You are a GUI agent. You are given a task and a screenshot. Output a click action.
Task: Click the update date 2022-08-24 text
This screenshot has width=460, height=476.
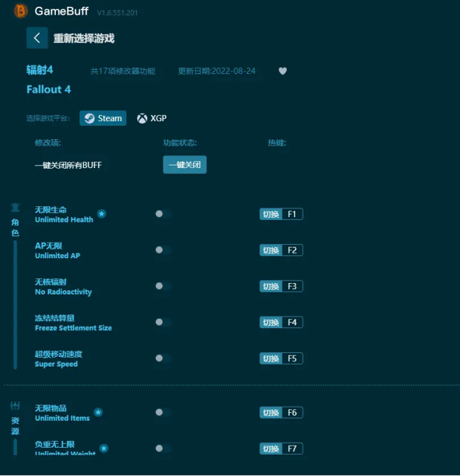(x=217, y=71)
